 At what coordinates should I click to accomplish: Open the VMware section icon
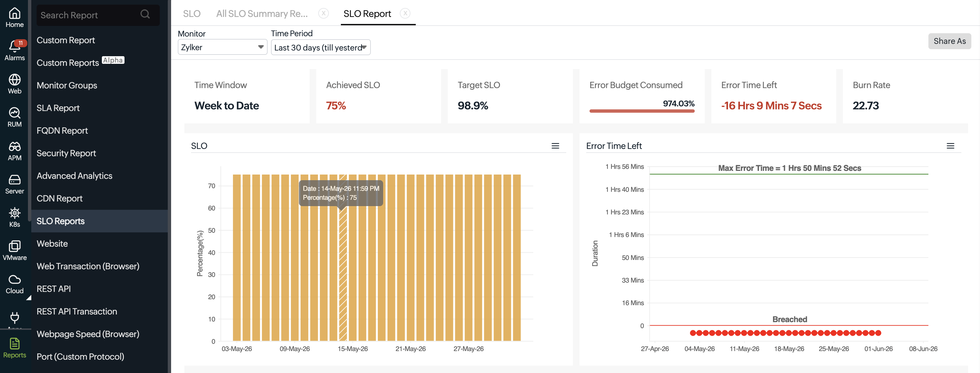click(x=14, y=246)
